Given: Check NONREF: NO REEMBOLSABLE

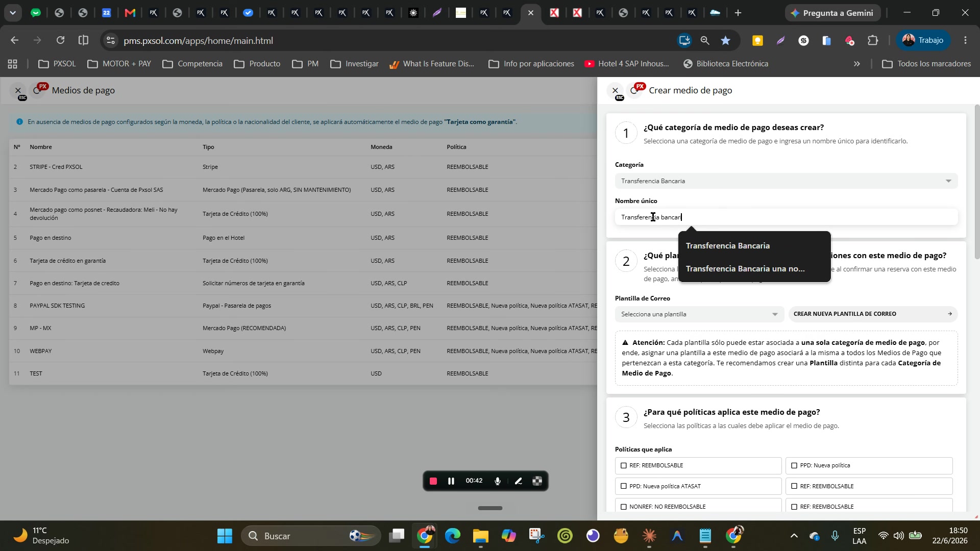Looking at the screenshot, I should (x=624, y=507).
